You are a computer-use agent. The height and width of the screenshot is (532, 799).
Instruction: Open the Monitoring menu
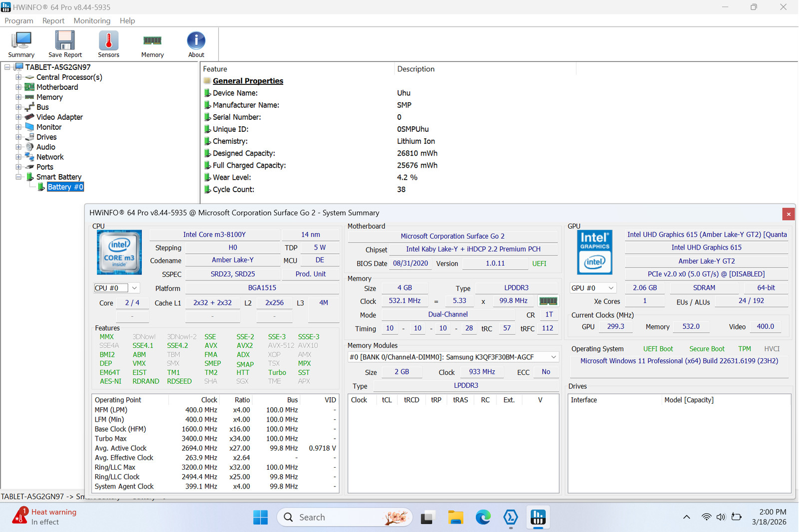coord(92,21)
